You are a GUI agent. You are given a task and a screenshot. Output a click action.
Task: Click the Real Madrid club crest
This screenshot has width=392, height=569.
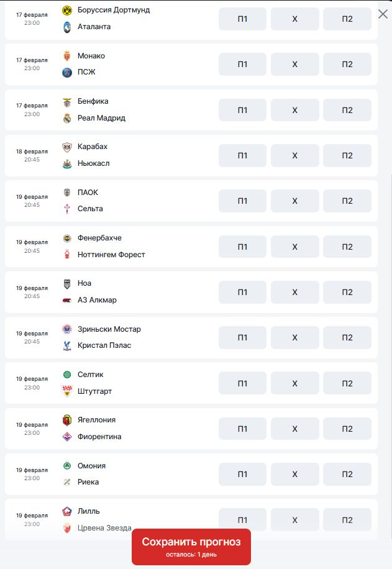67,118
